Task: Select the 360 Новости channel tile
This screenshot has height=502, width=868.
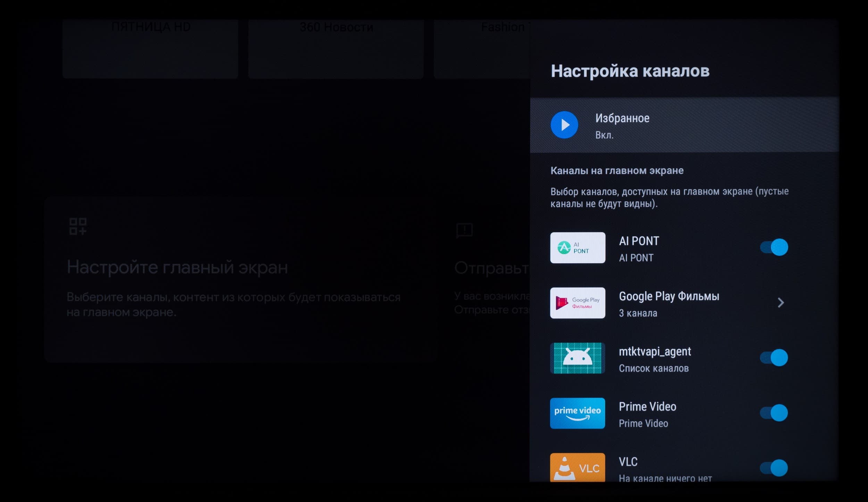Action: click(336, 49)
